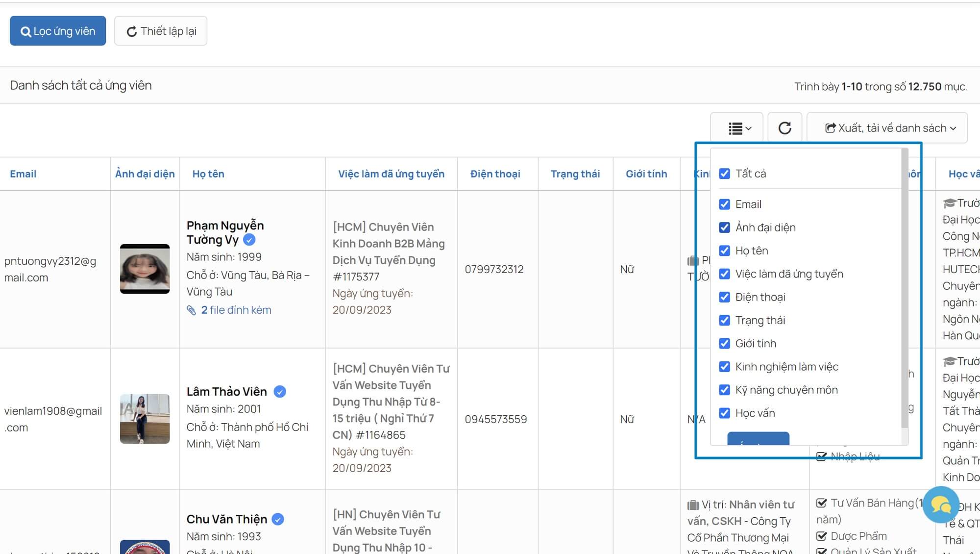Open the chat support bubble

click(941, 504)
